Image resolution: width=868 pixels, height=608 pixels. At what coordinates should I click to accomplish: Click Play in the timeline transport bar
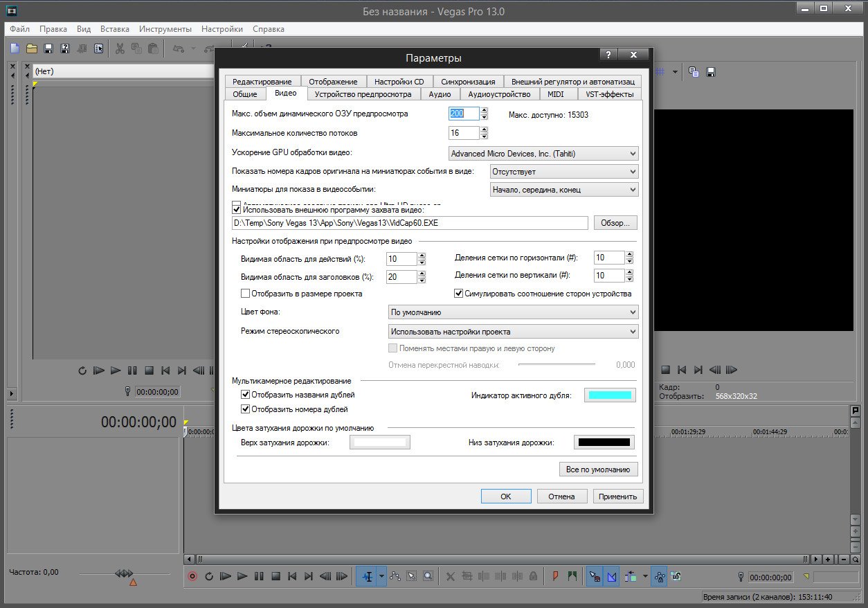point(242,575)
